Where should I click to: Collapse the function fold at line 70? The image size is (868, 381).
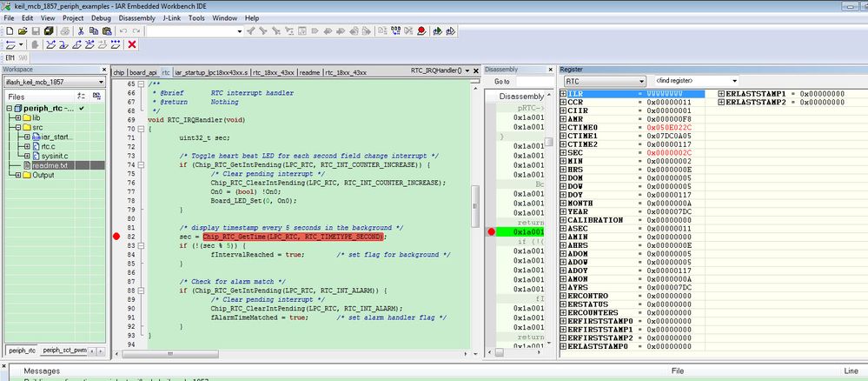(x=141, y=130)
